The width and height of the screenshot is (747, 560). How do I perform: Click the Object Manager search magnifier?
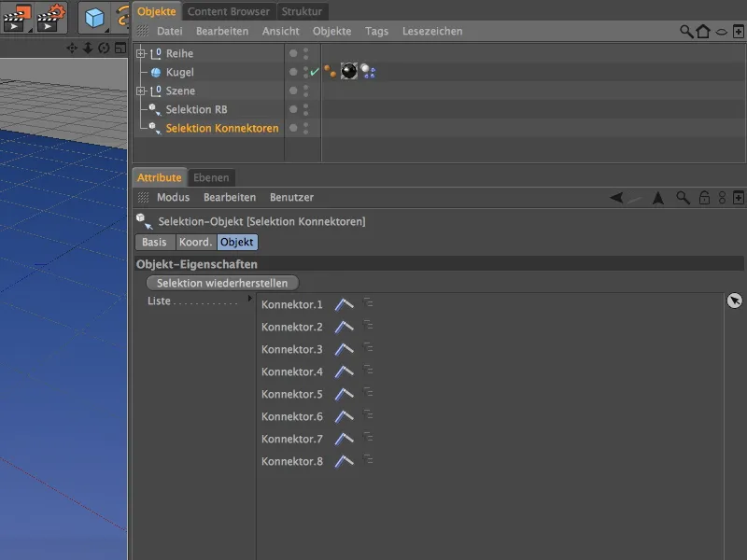pyautogui.click(x=686, y=32)
